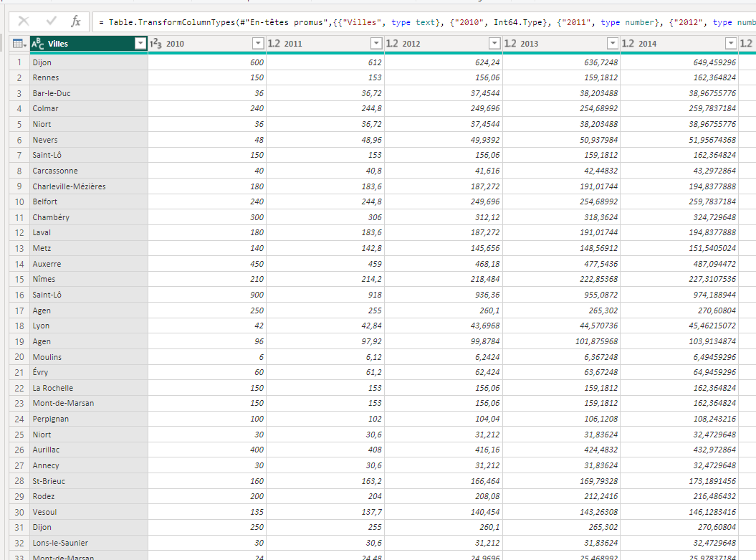This screenshot has height=560, width=756.
Task: Select the Laval cell
Action: (89, 232)
